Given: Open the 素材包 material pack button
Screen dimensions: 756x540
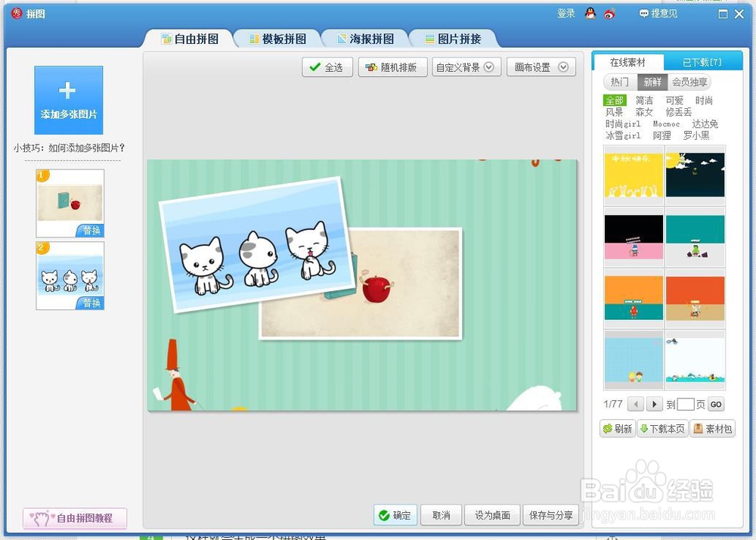Looking at the screenshot, I should [713, 429].
